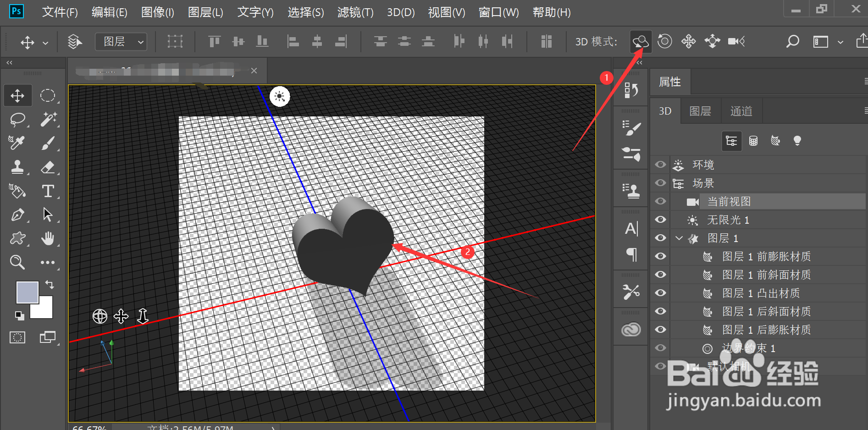
Task: Click the 3D drag object mode icon
Action: click(x=688, y=42)
